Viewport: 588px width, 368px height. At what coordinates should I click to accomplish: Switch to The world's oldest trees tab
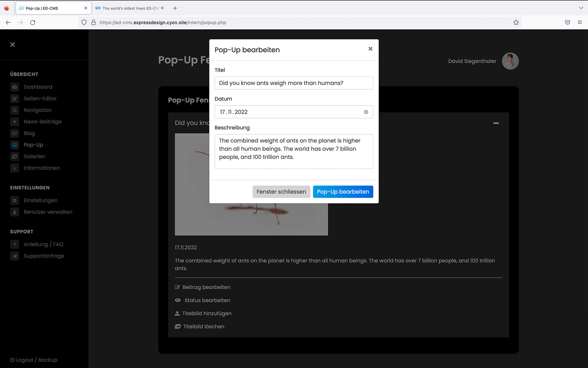click(129, 8)
